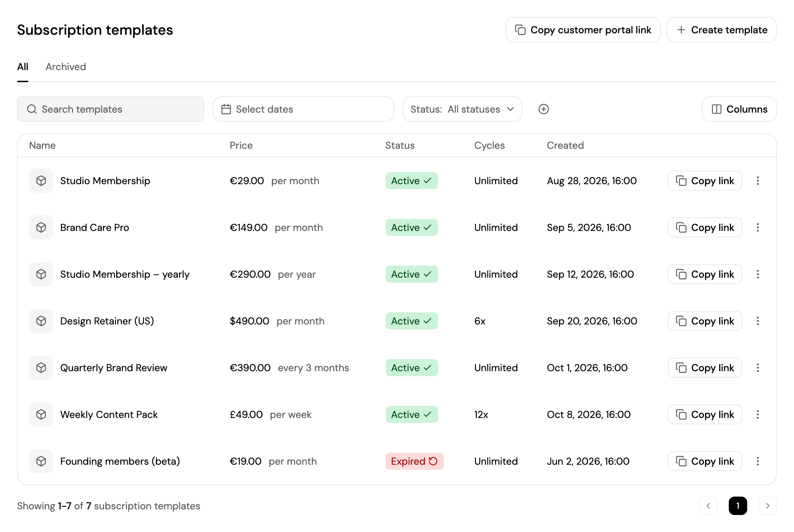Copy link for Weekly Content Pack
The image size is (794, 532).
705,414
